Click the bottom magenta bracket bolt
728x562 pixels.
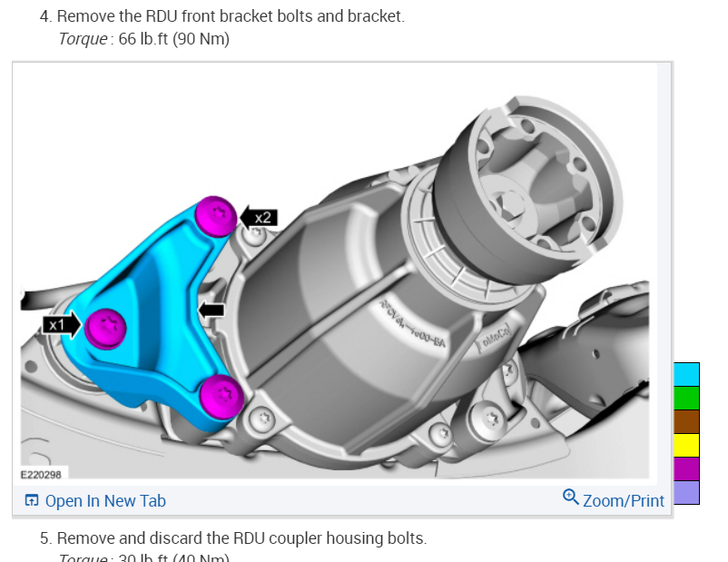221,397
